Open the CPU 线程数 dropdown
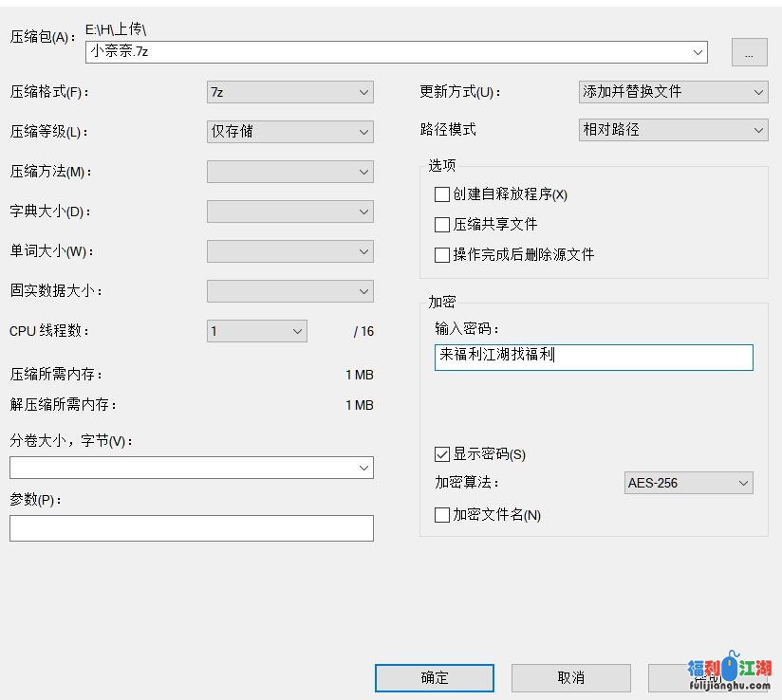782x700 pixels. pos(256,331)
